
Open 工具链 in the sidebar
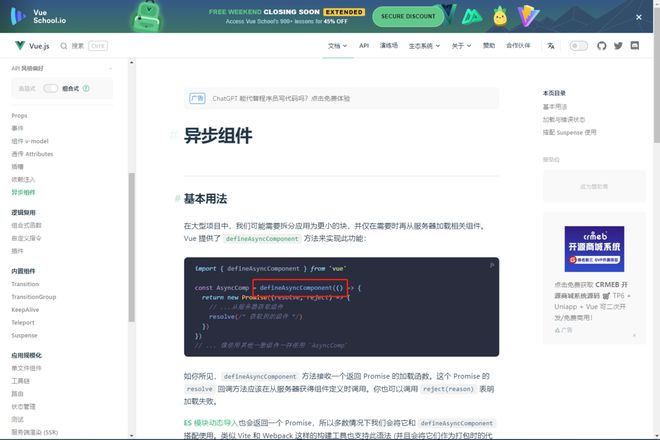coord(20,381)
